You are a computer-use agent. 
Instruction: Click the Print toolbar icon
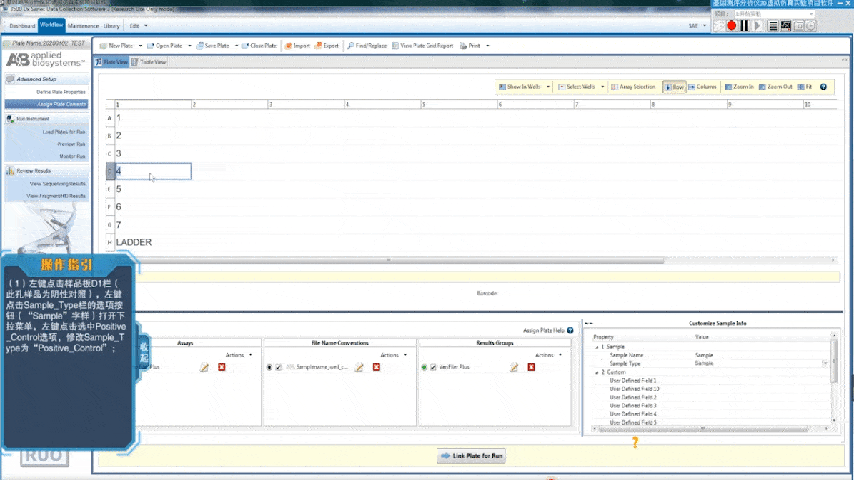click(x=463, y=46)
